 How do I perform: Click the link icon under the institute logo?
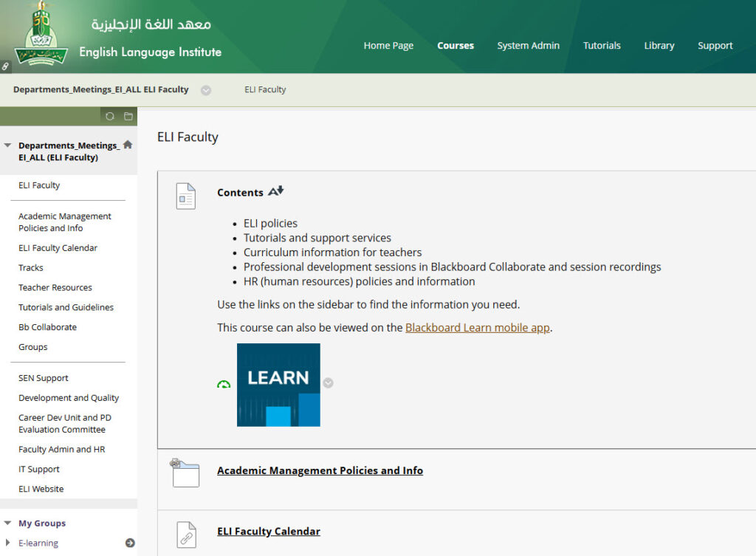(x=5, y=66)
